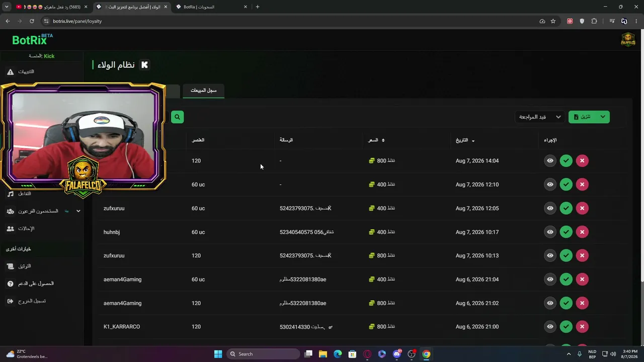This screenshot has width=644, height=362.
Task: View details of Aug 7, 2026 12:05 row
Action: pyautogui.click(x=550, y=208)
